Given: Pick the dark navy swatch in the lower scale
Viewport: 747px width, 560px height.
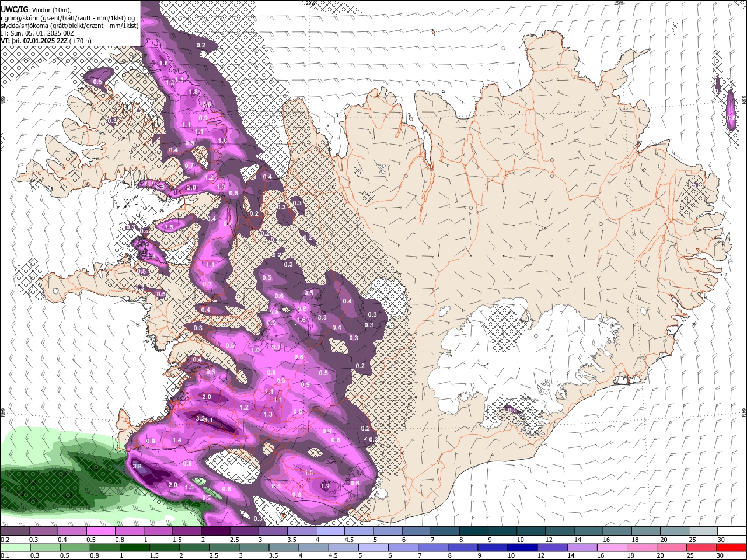Looking at the screenshot, I should click(x=521, y=548).
